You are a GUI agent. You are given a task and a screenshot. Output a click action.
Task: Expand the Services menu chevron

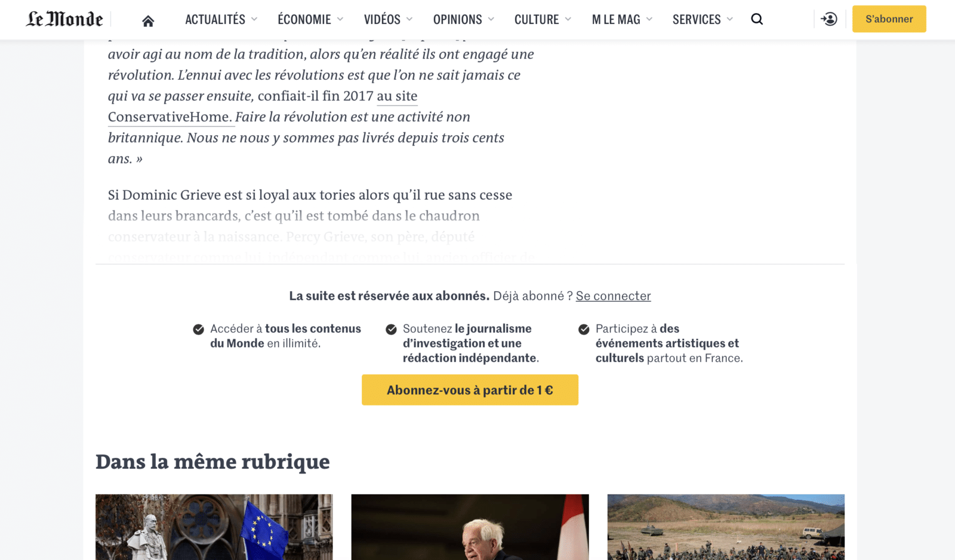(730, 19)
